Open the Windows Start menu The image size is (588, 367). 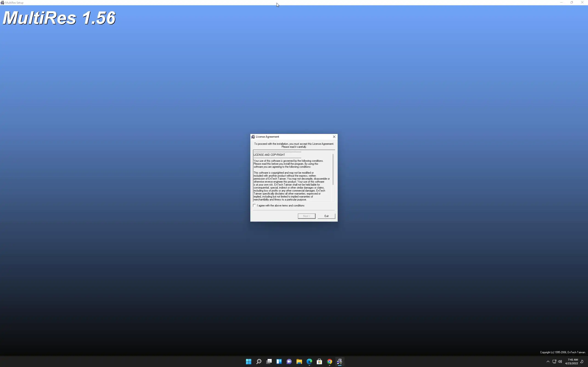tap(248, 361)
